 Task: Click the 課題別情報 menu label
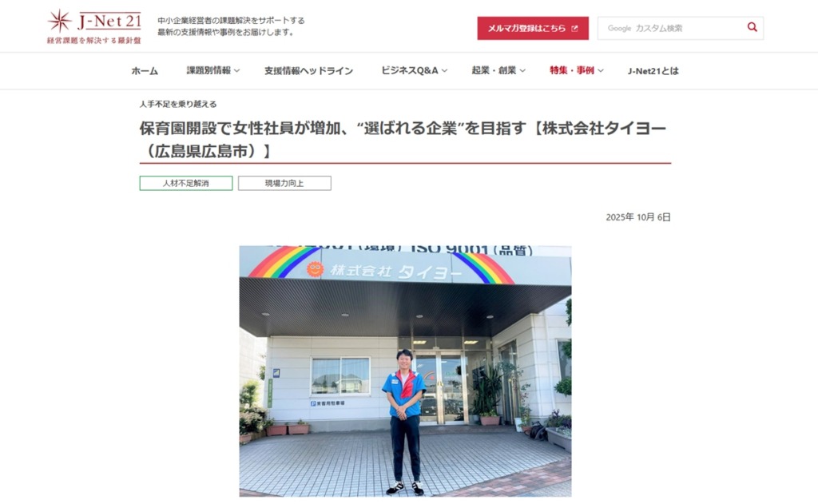pyautogui.click(x=208, y=70)
